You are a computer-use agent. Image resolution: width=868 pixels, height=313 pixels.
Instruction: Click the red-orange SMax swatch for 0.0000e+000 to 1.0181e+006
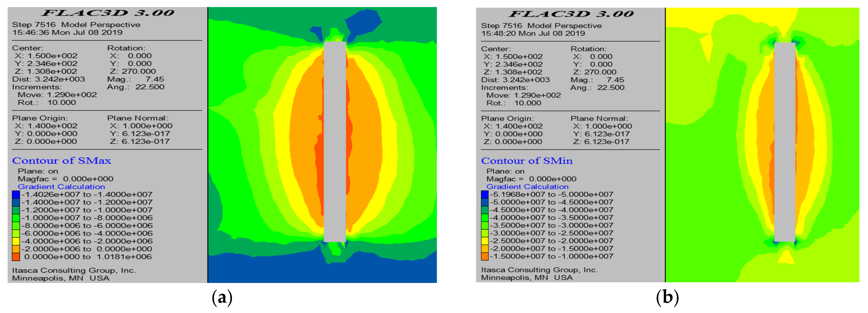click(16, 257)
